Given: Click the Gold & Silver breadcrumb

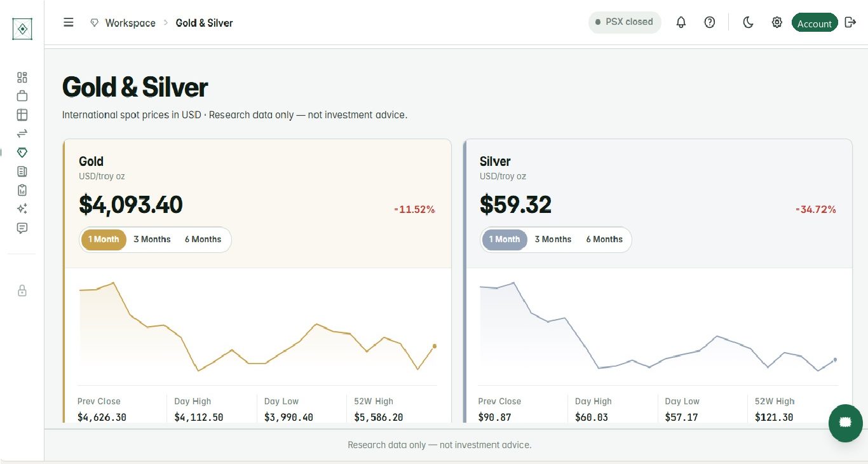Looking at the screenshot, I should [x=204, y=23].
